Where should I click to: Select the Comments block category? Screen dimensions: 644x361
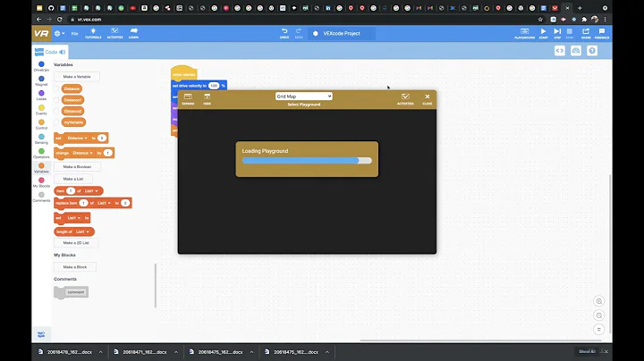click(41, 197)
